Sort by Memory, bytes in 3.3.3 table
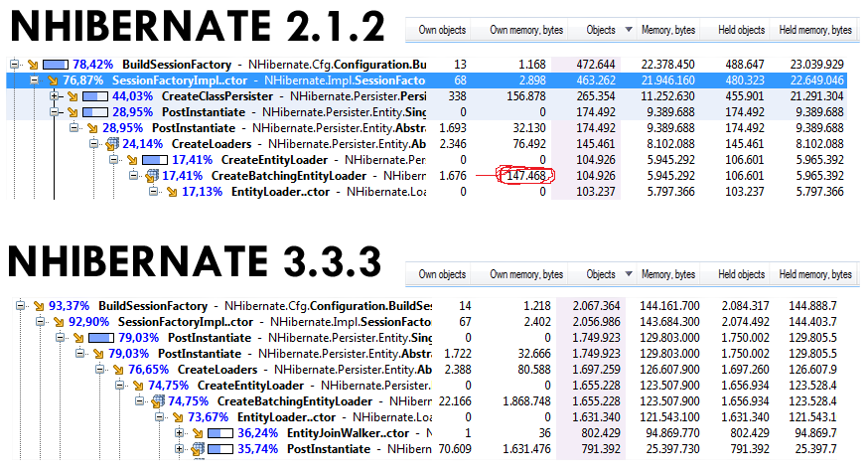868x475 pixels. (667, 274)
